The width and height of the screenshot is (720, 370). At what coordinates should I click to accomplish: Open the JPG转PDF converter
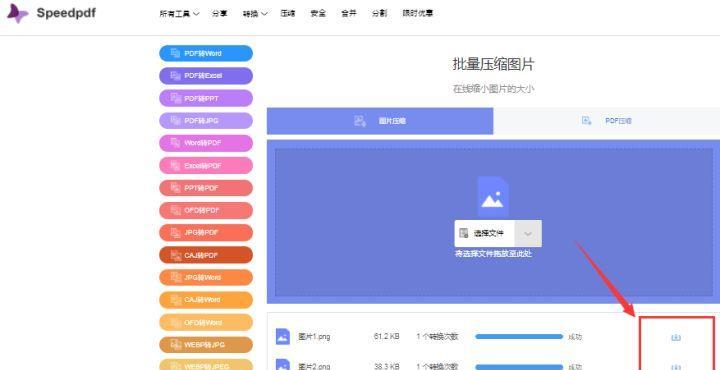click(x=206, y=232)
